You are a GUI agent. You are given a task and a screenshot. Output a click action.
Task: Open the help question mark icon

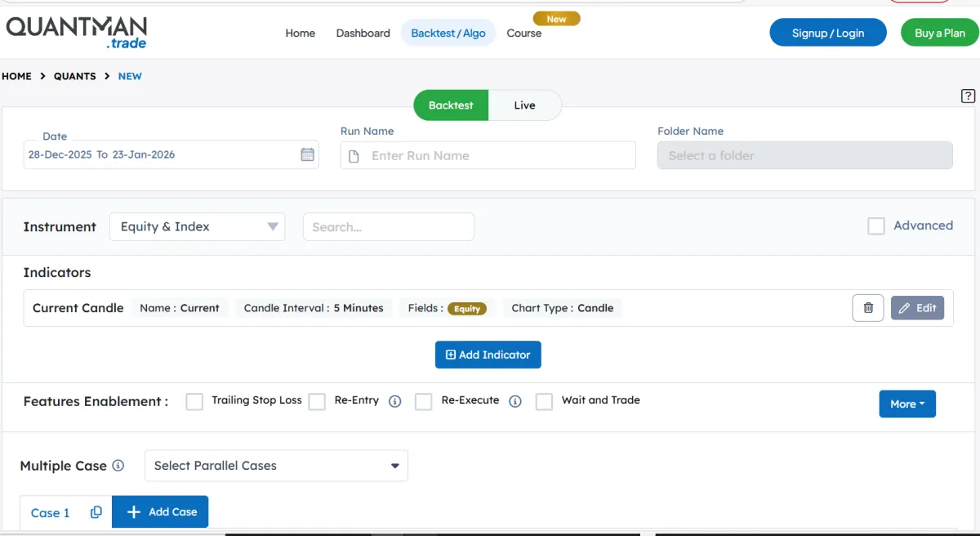tap(968, 96)
